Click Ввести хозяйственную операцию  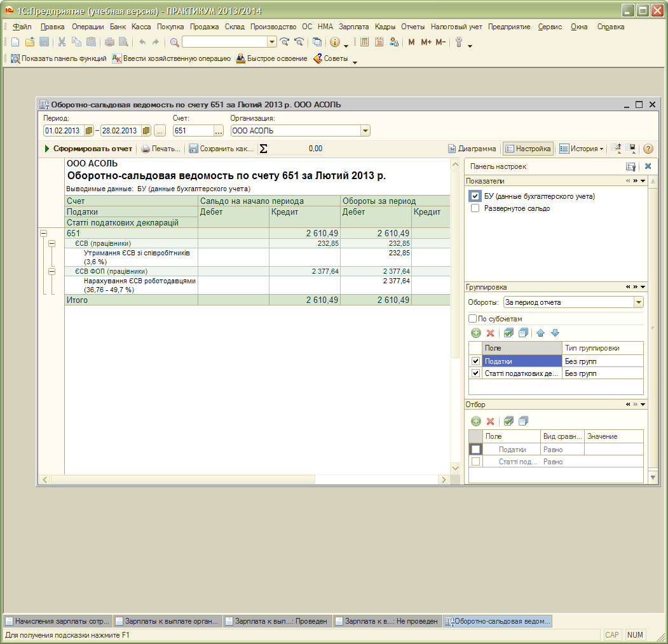point(171,58)
